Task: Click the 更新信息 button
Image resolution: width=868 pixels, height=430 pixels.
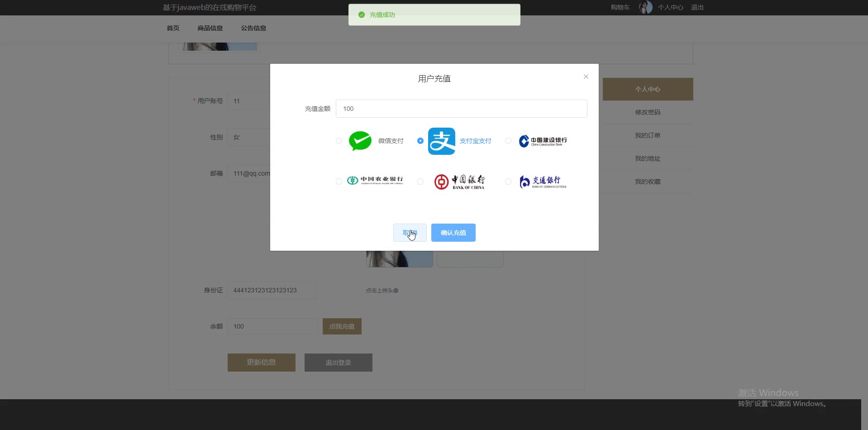Action: pos(262,363)
